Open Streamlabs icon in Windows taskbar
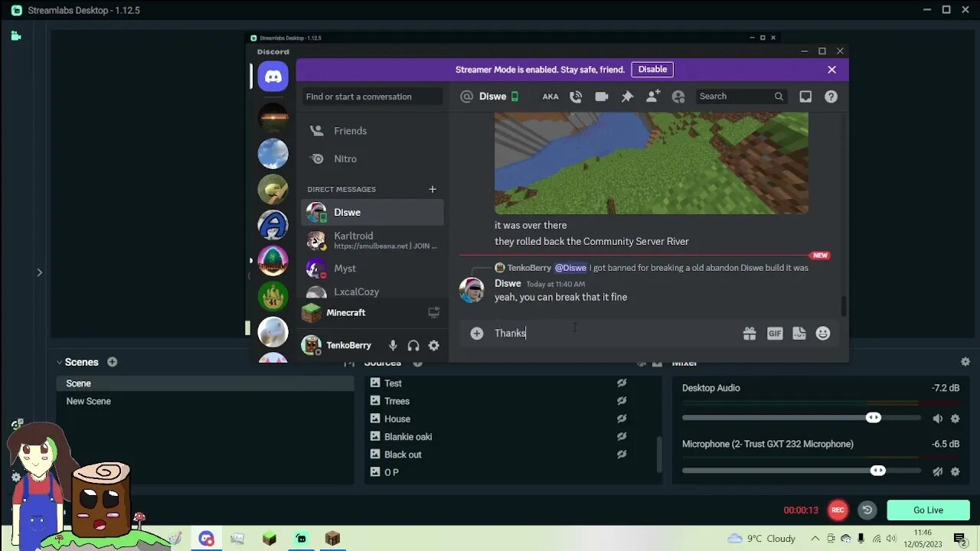This screenshot has height=551, width=980. click(x=301, y=539)
